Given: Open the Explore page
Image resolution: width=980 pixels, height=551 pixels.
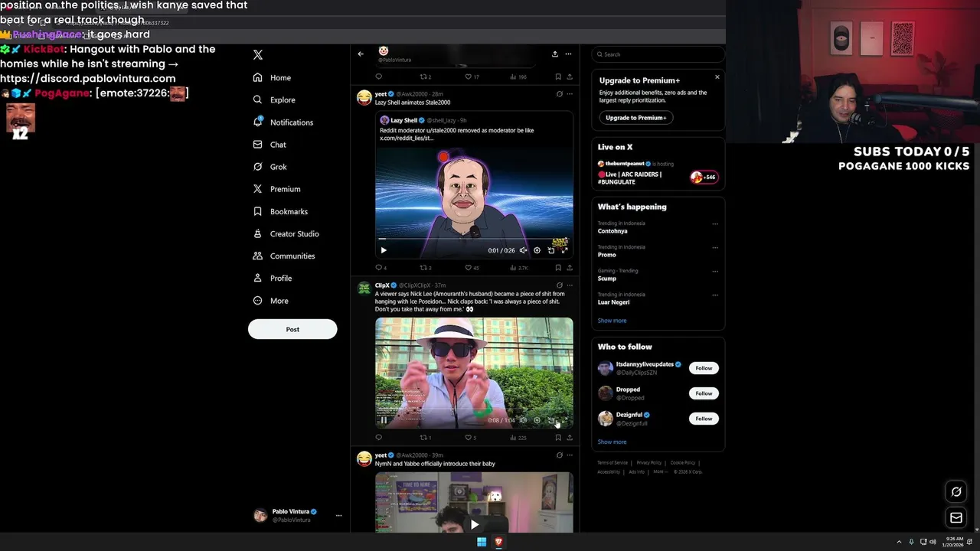Looking at the screenshot, I should click(x=274, y=99).
